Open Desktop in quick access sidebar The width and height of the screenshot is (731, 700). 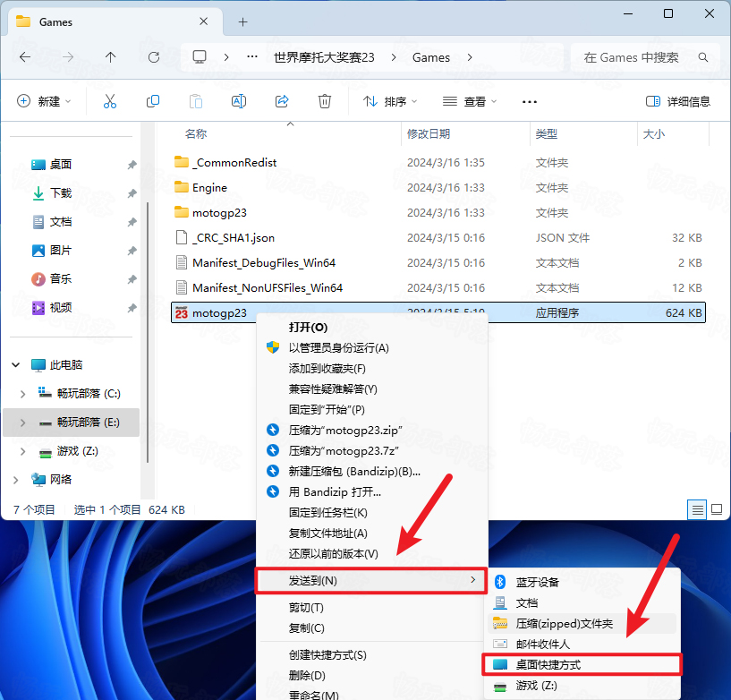pyautogui.click(x=51, y=164)
